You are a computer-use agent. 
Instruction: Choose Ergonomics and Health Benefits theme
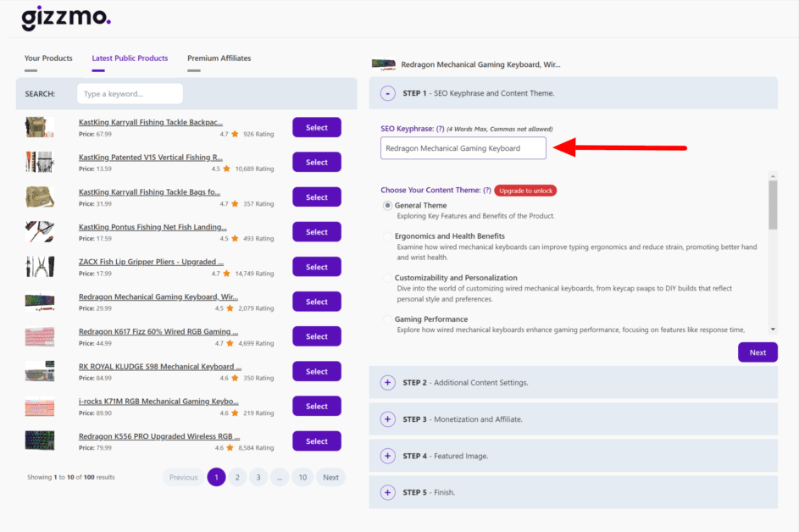click(387, 236)
